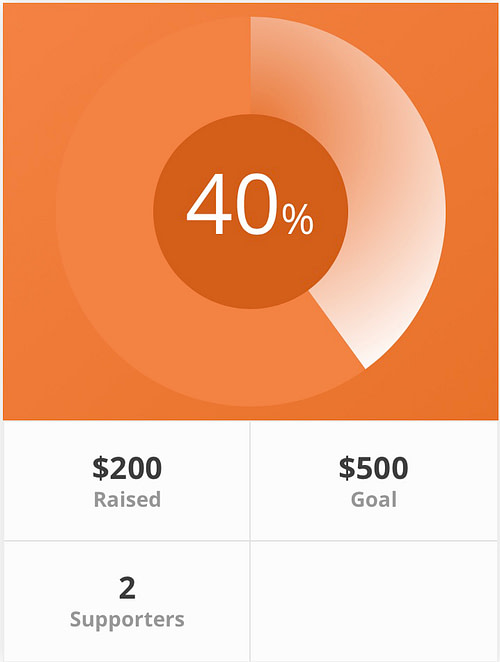Click the dollar sign in $500
This screenshot has width=500, height=662.
[347, 468]
